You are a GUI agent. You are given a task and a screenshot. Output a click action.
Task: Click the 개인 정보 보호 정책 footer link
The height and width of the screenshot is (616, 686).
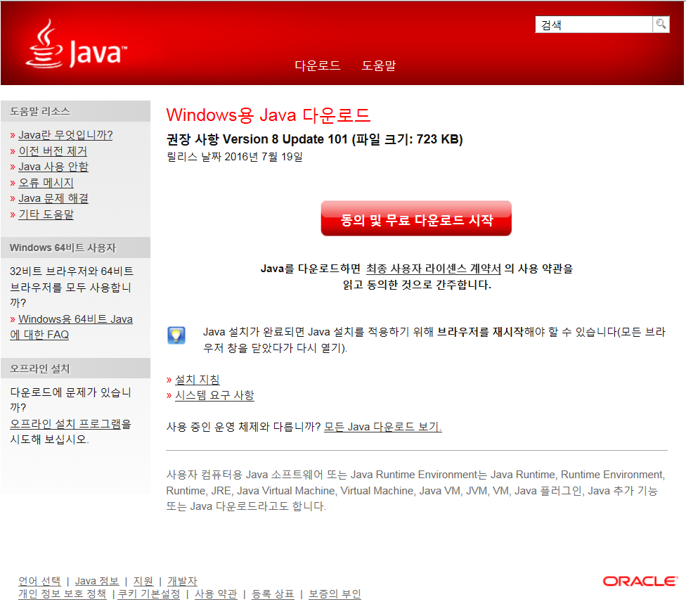(62, 594)
